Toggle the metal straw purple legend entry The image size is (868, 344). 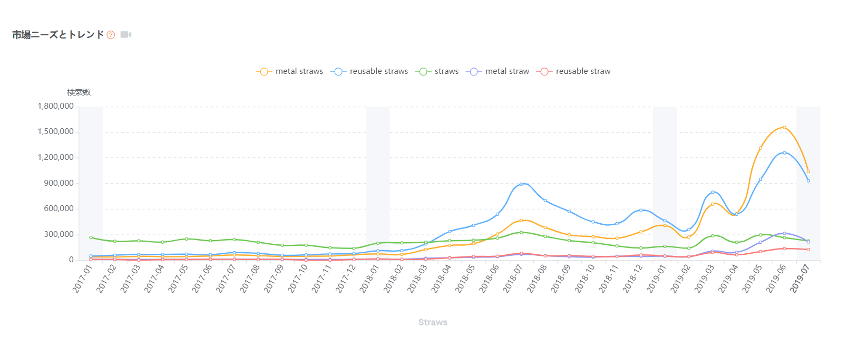tap(498, 71)
